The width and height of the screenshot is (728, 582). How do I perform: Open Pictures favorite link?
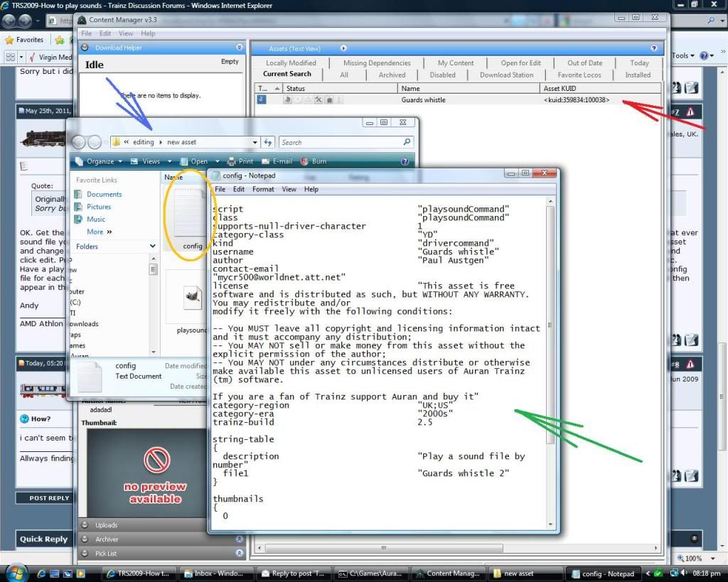99,207
